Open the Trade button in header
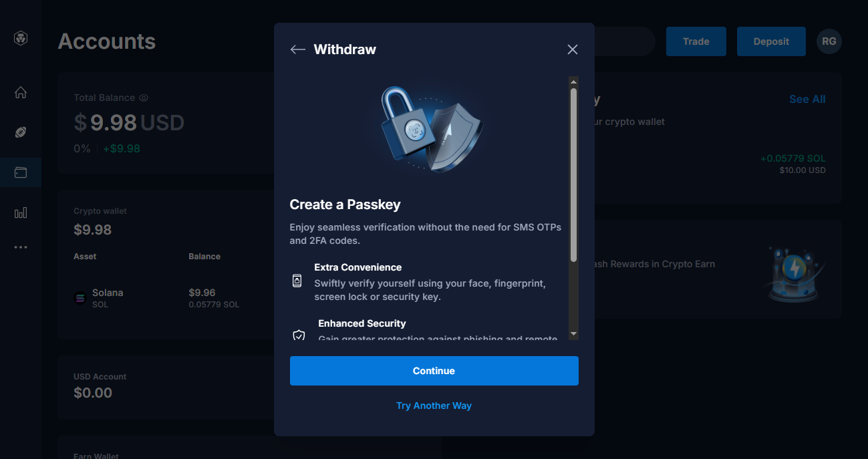This screenshot has width=868, height=459. pyautogui.click(x=696, y=41)
